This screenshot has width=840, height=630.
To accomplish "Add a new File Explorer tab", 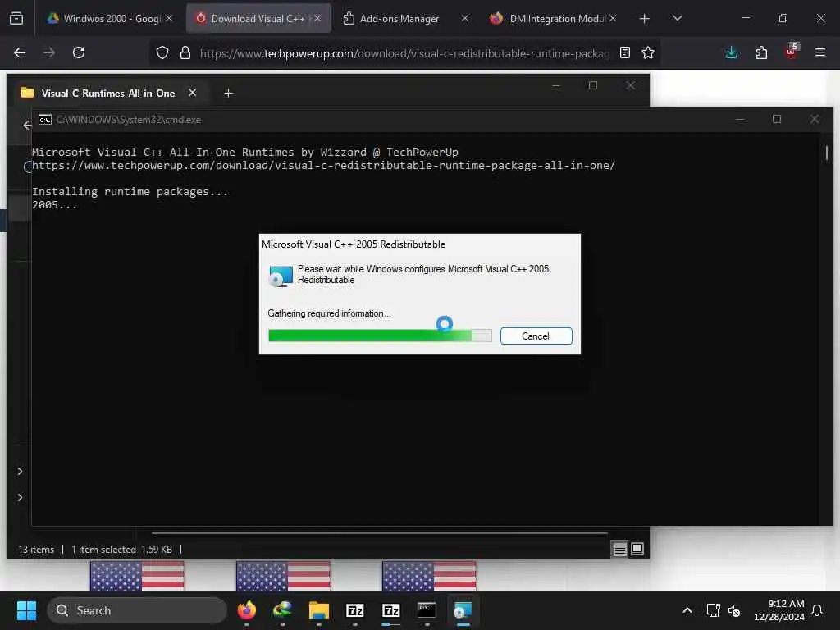I will [x=228, y=94].
